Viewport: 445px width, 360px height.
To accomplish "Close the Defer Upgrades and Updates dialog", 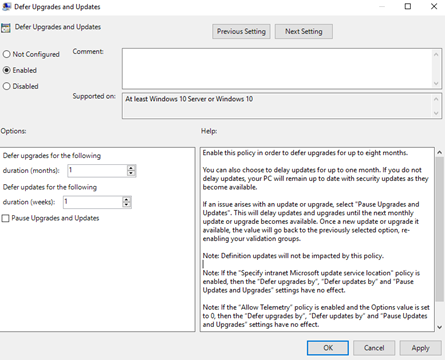I will [x=434, y=6].
